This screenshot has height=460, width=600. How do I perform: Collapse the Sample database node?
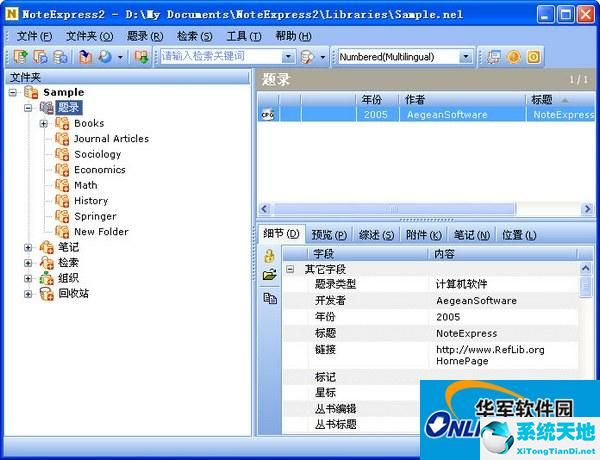point(13,92)
